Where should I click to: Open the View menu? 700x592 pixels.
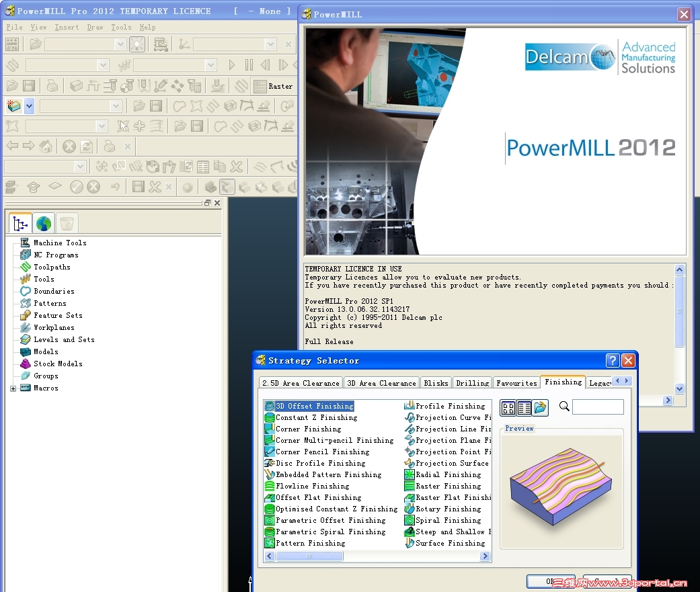pyautogui.click(x=38, y=27)
